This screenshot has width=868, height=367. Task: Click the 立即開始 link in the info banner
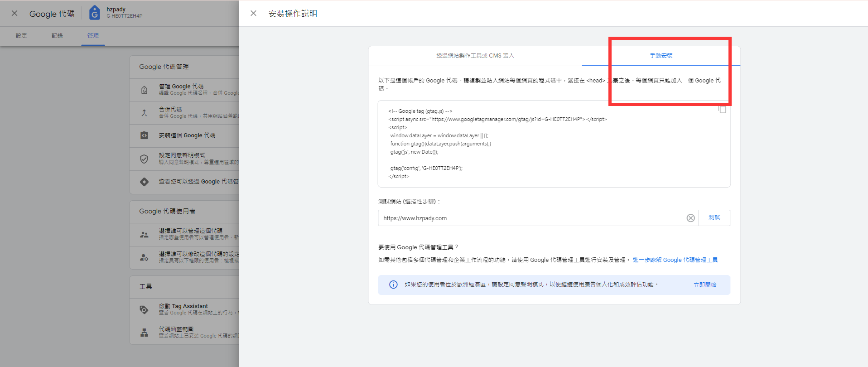point(704,285)
